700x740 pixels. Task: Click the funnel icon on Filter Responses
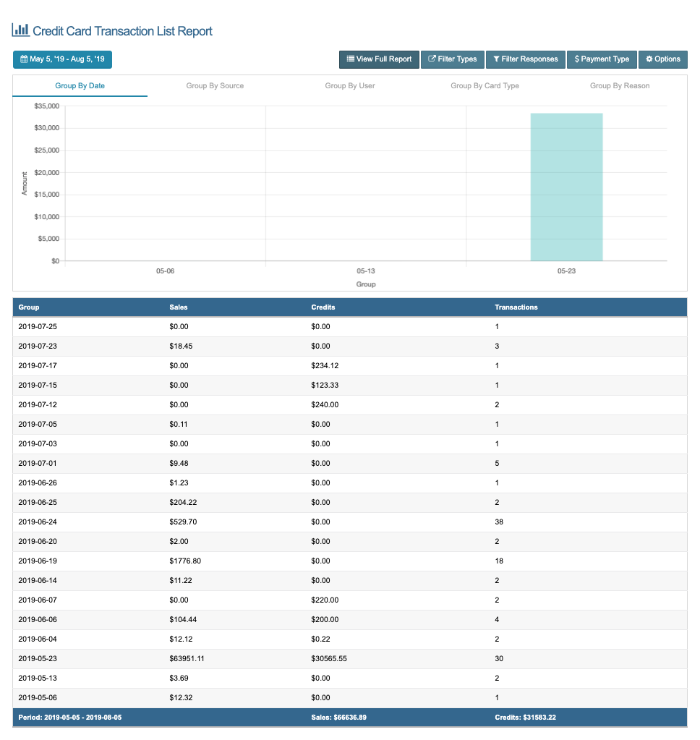(x=497, y=59)
